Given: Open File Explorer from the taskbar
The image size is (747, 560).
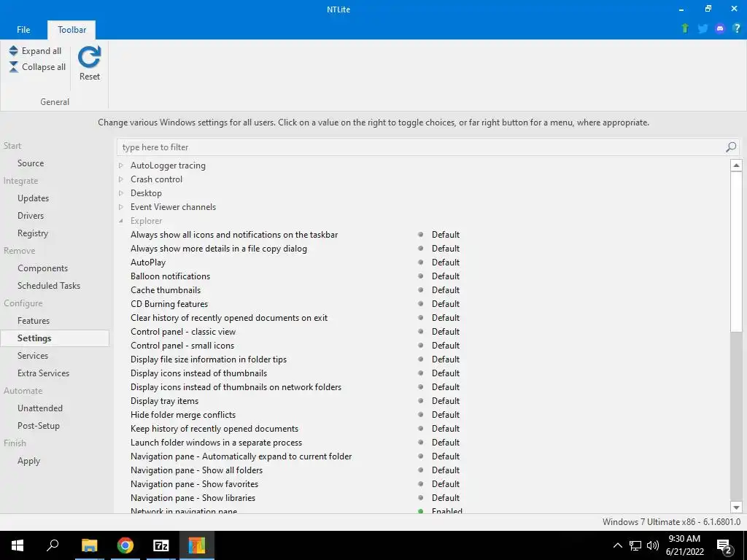Looking at the screenshot, I should (x=89, y=545).
